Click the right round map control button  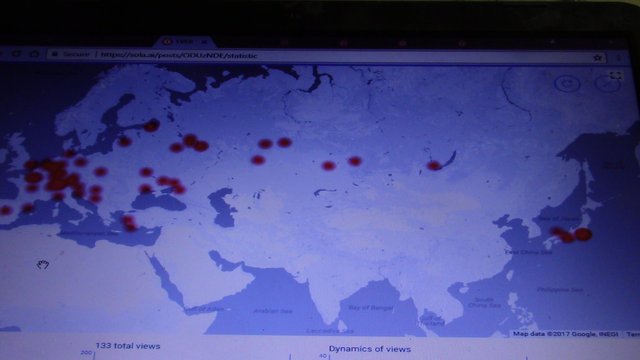(x=607, y=84)
